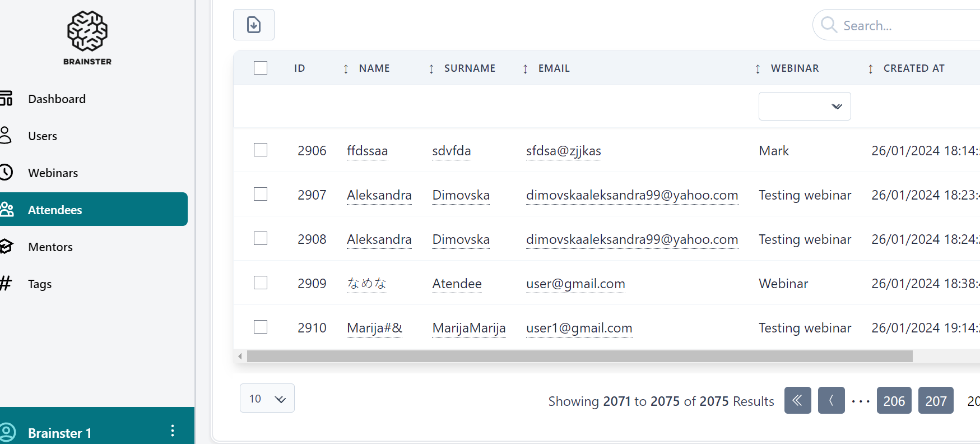The height and width of the screenshot is (444, 980).
Task: Navigate to Mentors in the sidebar
Action: [x=50, y=247]
